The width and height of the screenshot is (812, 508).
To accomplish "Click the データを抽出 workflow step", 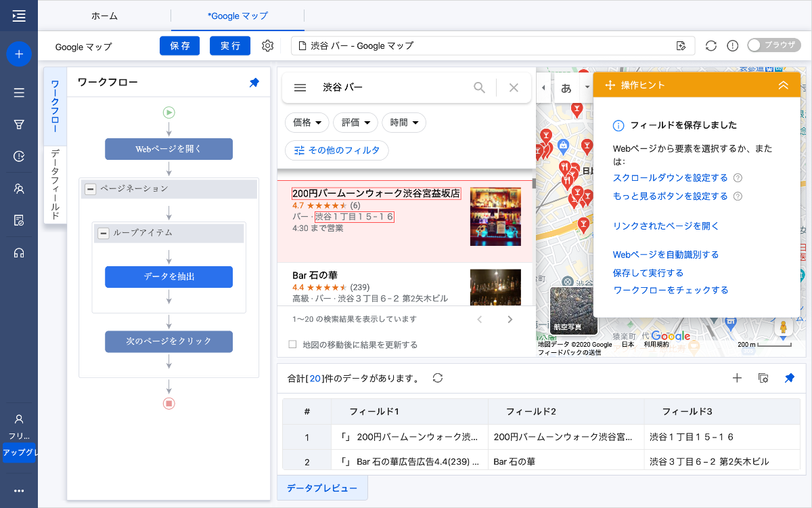I will point(168,277).
